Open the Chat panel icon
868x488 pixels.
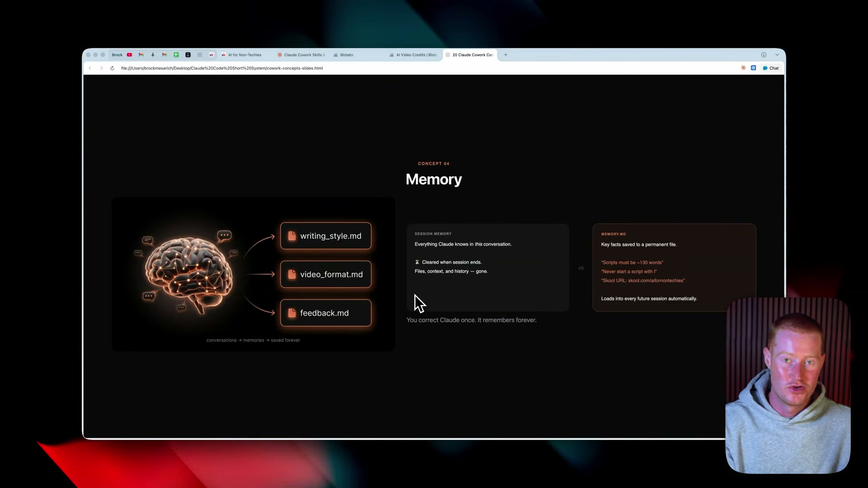point(770,68)
